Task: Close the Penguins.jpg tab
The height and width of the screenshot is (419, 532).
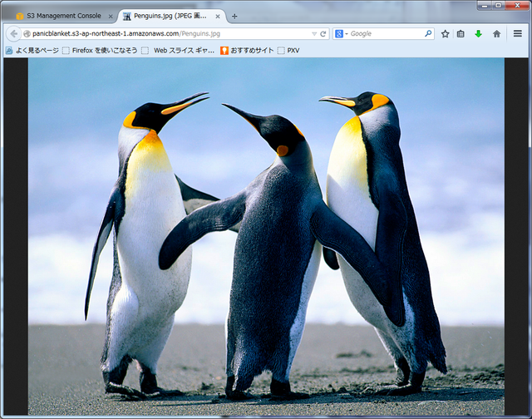Action: [x=218, y=17]
